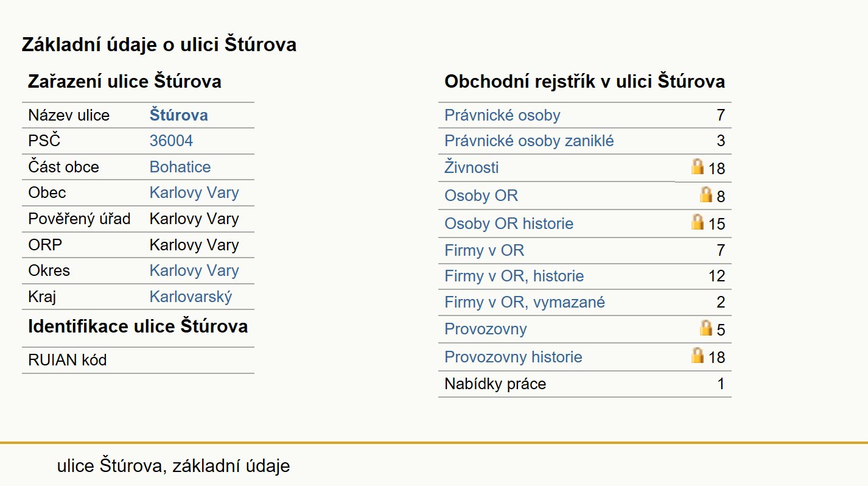Click the lock icon beside Provozovny count
Image resolution: width=868 pixels, height=486 pixels.
(705, 328)
